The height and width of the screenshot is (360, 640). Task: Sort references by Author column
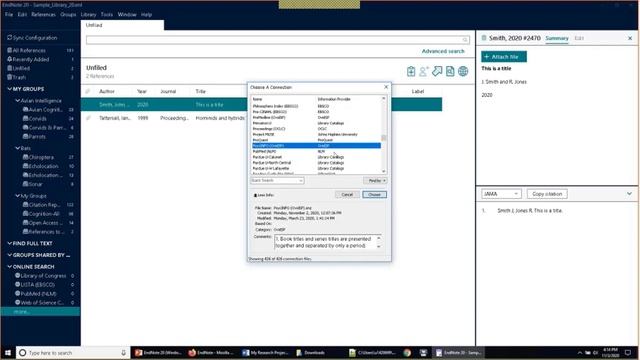[107, 91]
